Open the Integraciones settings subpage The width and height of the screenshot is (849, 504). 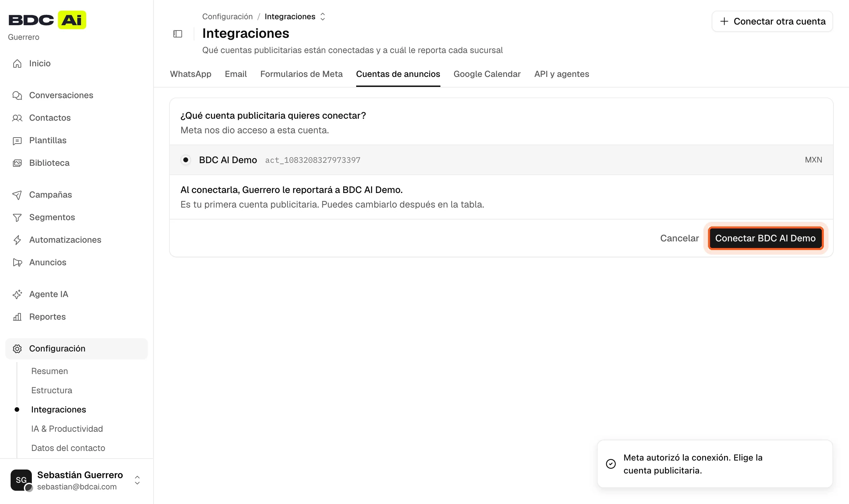(x=58, y=409)
